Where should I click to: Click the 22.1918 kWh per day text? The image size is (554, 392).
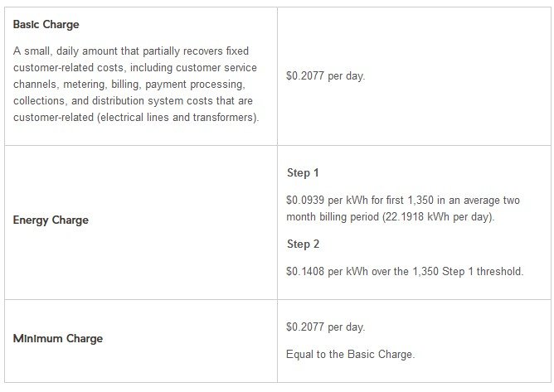[x=438, y=216]
